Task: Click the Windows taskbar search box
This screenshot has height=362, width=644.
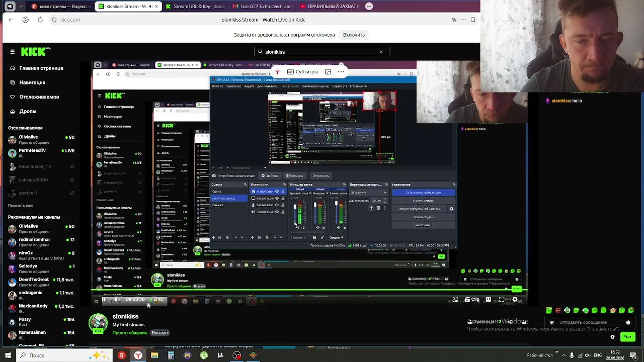Action: point(64,355)
